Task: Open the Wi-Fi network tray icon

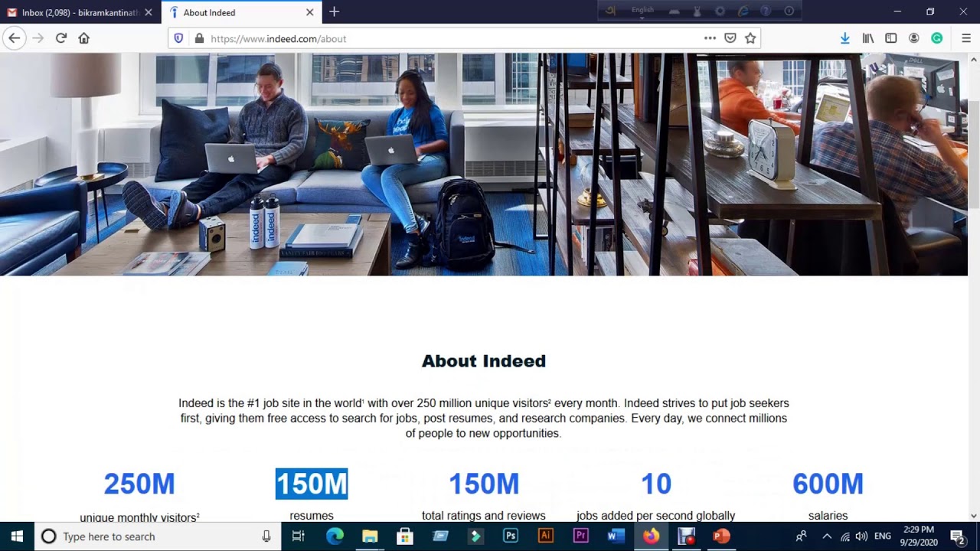Action: click(844, 536)
